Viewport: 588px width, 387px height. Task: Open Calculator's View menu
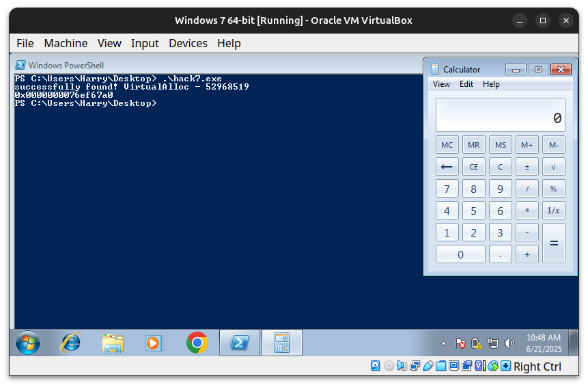click(x=441, y=84)
